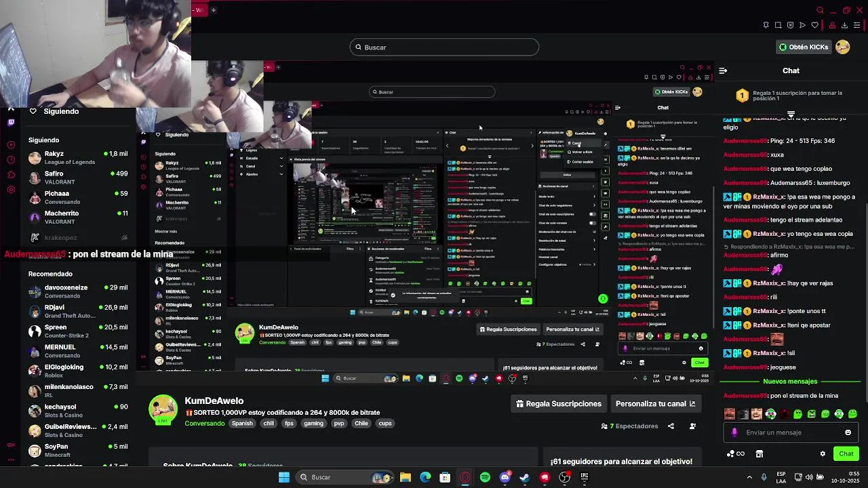Open Discord from the taskbar
The width and height of the screenshot is (868, 488).
pos(505,477)
